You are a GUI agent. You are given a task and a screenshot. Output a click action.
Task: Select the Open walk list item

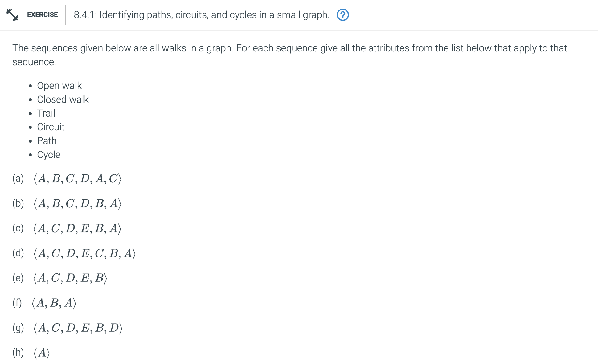pyautogui.click(x=59, y=86)
